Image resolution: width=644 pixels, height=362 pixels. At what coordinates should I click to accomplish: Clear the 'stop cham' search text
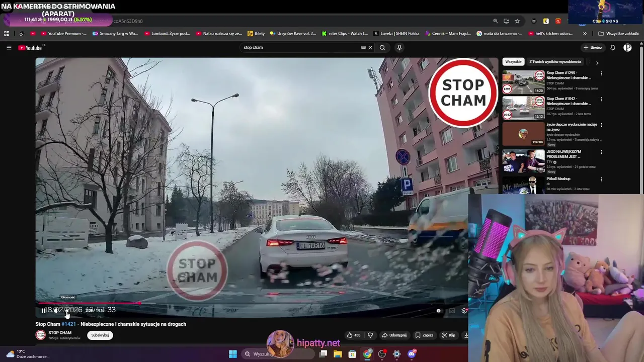(x=370, y=48)
